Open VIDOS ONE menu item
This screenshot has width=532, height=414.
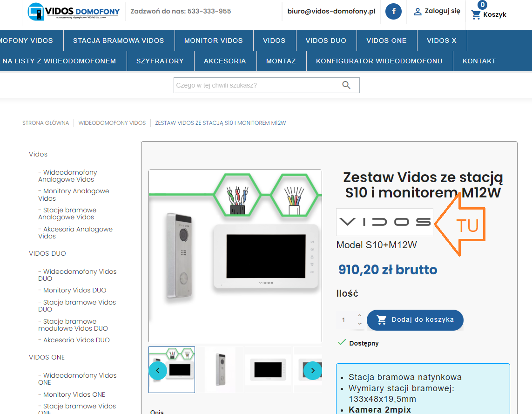(x=386, y=41)
